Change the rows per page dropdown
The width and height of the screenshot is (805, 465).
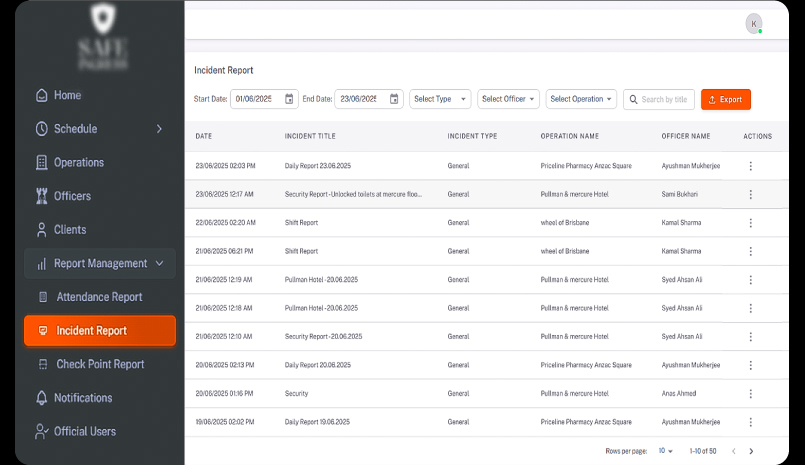click(666, 451)
